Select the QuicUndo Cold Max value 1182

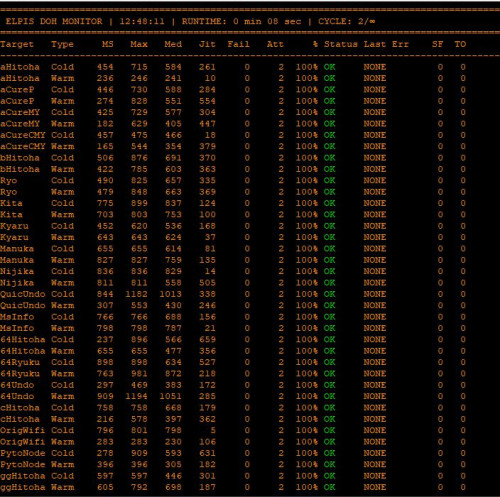pyautogui.click(x=136, y=294)
